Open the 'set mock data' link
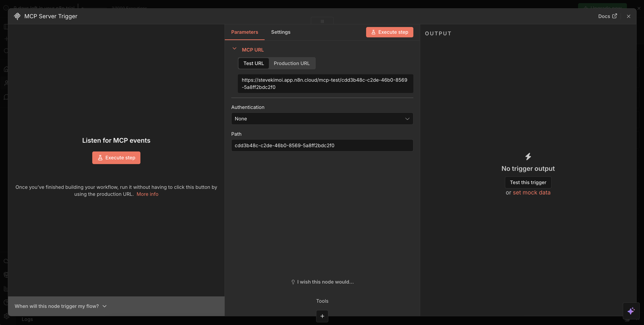Screen dimensions: 644x325 pos(531,192)
